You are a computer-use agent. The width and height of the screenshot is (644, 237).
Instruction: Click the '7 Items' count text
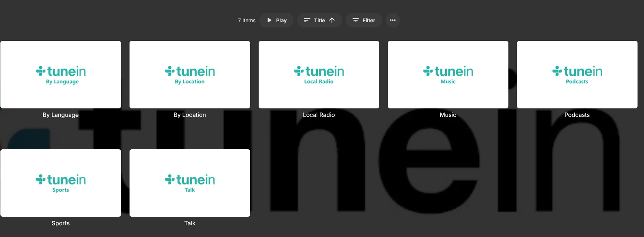247,21
